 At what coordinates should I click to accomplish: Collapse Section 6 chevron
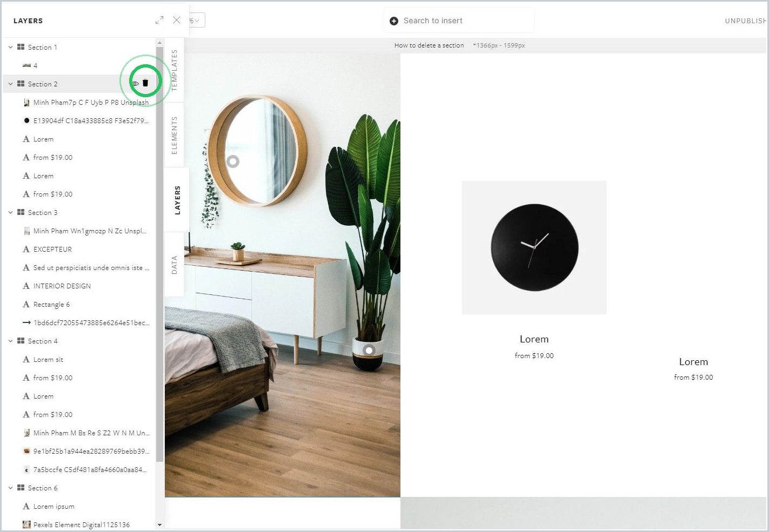[10, 488]
